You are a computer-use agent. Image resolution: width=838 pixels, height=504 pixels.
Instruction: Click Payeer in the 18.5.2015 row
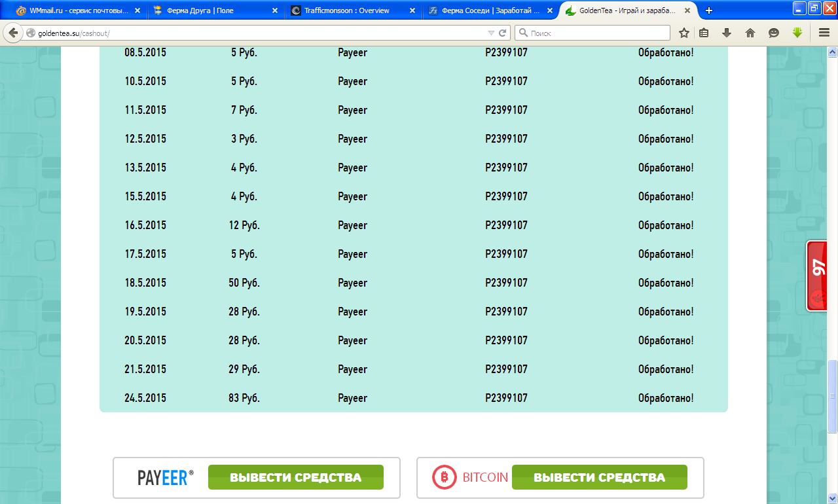(352, 283)
